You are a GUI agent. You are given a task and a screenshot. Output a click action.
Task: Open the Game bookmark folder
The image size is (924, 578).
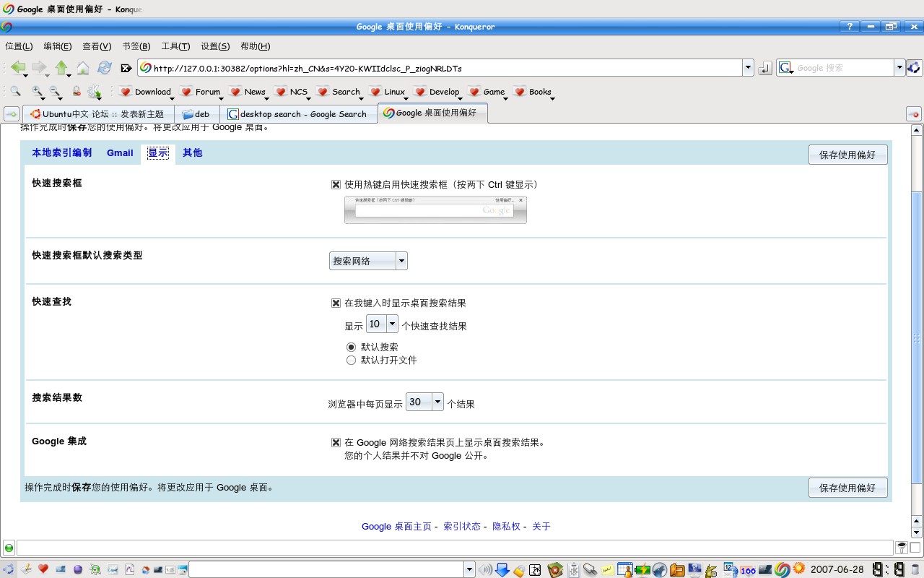[487, 92]
